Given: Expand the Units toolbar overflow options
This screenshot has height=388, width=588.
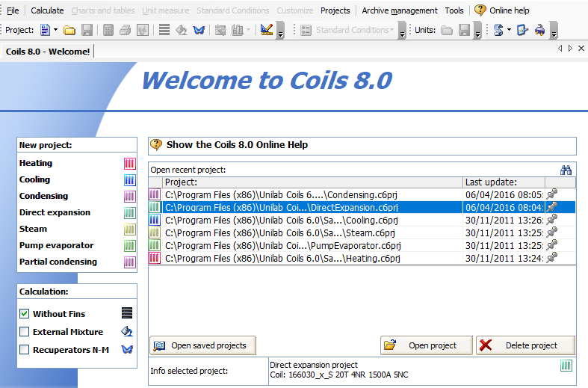Looking at the screenshot, I should [x=477, y=31].
